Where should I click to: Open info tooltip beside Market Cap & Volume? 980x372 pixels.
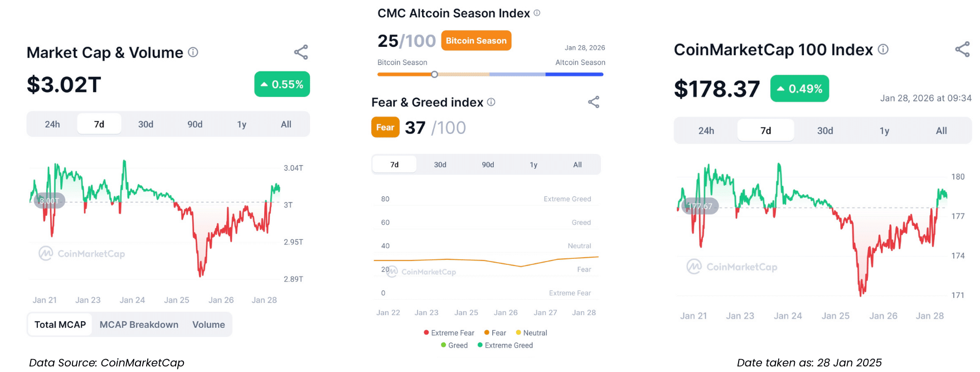[193, 52]
